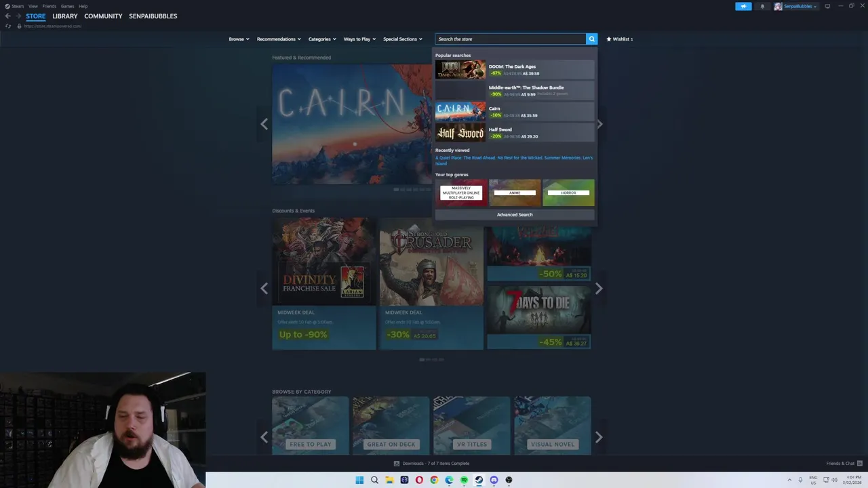Image resolution: width=868 pixels, height=488 pixels.
Task: Open the Stronghold Crusader midweek deal
Action: tap(431, 283)
